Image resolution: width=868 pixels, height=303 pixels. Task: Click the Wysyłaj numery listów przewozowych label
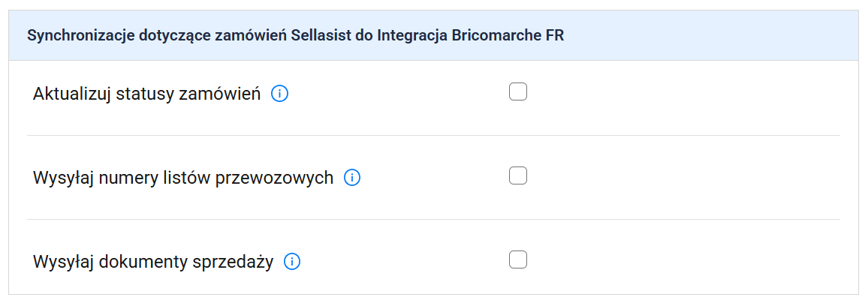(x=183, y=178)
